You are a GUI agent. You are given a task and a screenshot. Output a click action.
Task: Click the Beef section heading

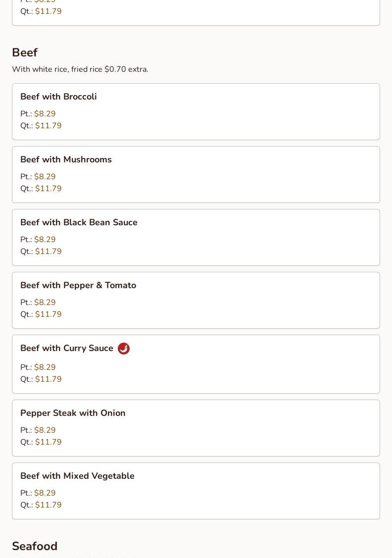tap(25, 52)
